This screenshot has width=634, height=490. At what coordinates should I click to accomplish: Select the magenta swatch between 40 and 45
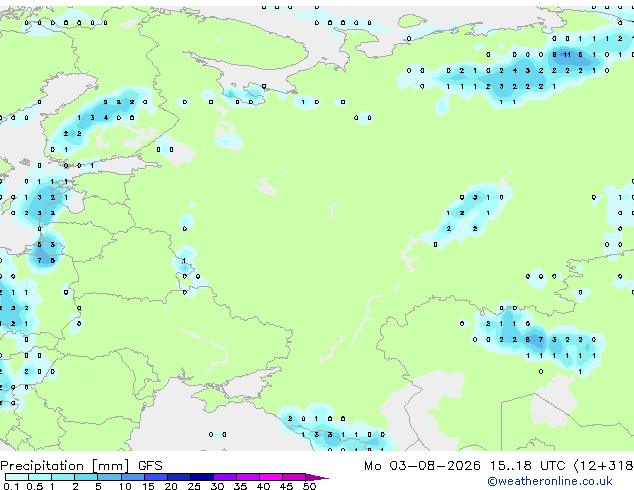tap(271, 477)
